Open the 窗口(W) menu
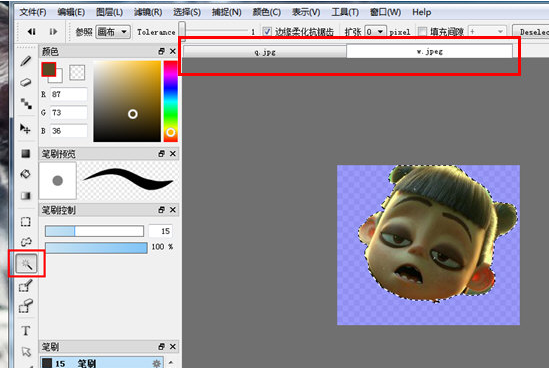 click(x=385, y=12)
